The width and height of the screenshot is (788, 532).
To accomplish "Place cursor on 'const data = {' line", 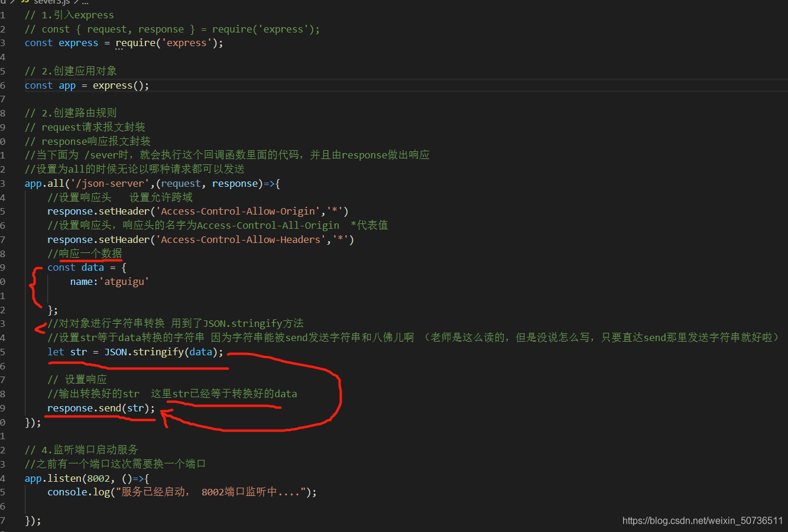I will click(x=87, y=268).
